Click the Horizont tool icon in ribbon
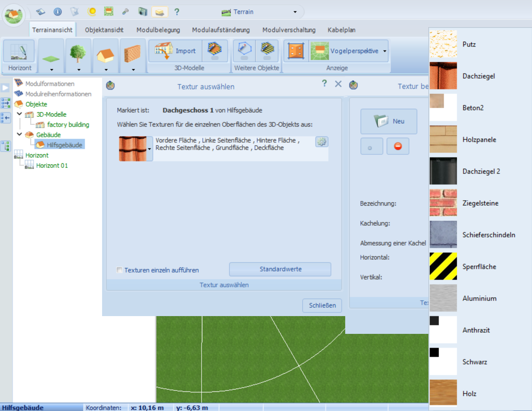 click(19, 51)
